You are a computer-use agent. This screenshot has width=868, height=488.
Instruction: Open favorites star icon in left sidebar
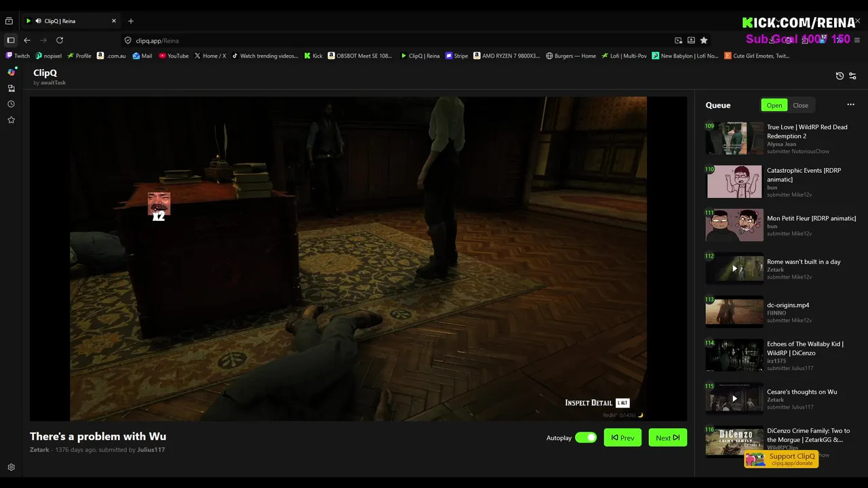point(11,120)
